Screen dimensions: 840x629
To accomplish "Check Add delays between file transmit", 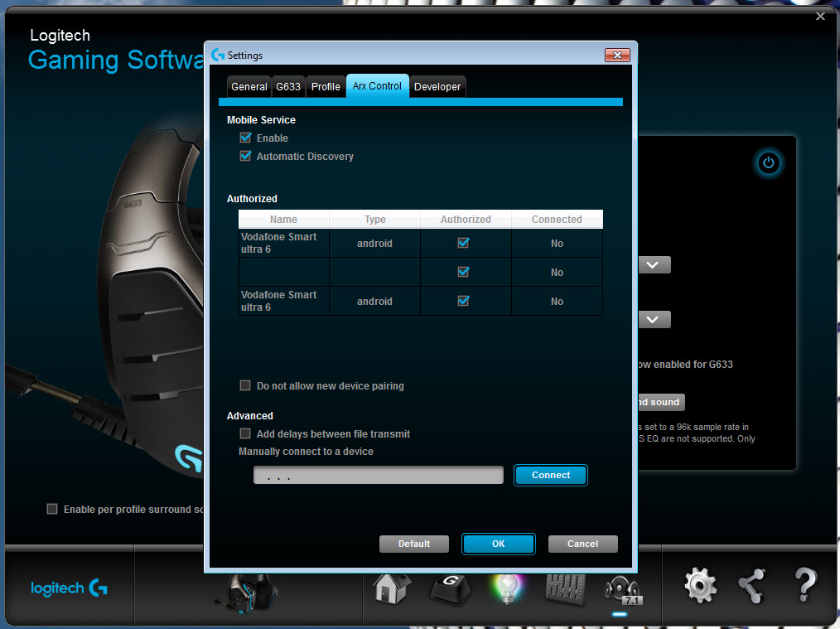I will click(x=245, y=433).
